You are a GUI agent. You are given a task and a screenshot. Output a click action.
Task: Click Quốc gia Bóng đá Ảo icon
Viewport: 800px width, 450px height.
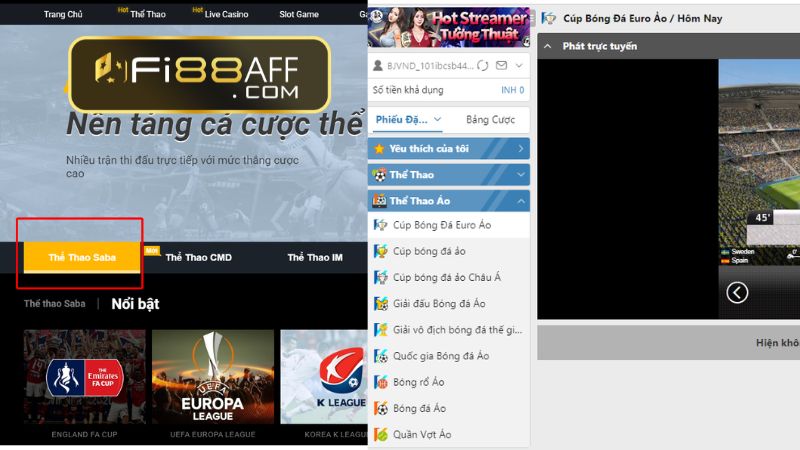point(381,356)
